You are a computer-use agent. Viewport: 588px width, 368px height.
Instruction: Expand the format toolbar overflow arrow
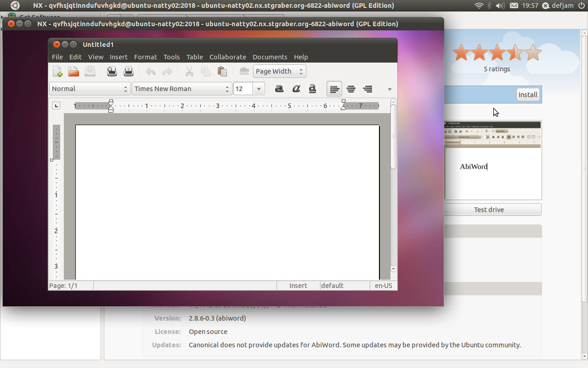[x=390, y=89]
